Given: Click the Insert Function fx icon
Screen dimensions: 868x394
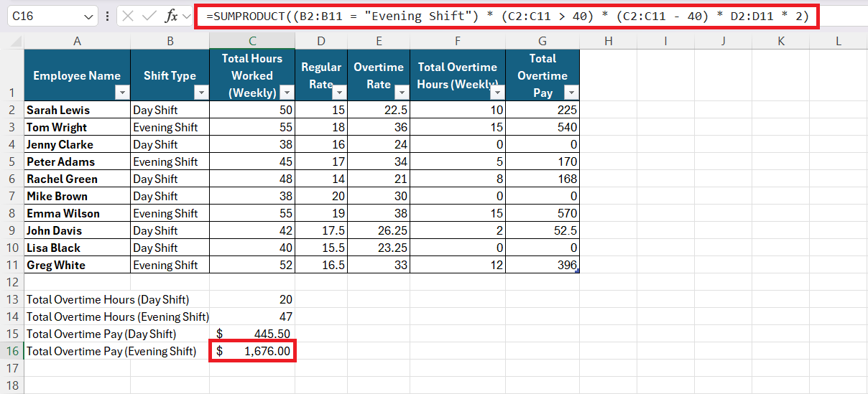Looking at the screenshot, I should pos(171,16).
